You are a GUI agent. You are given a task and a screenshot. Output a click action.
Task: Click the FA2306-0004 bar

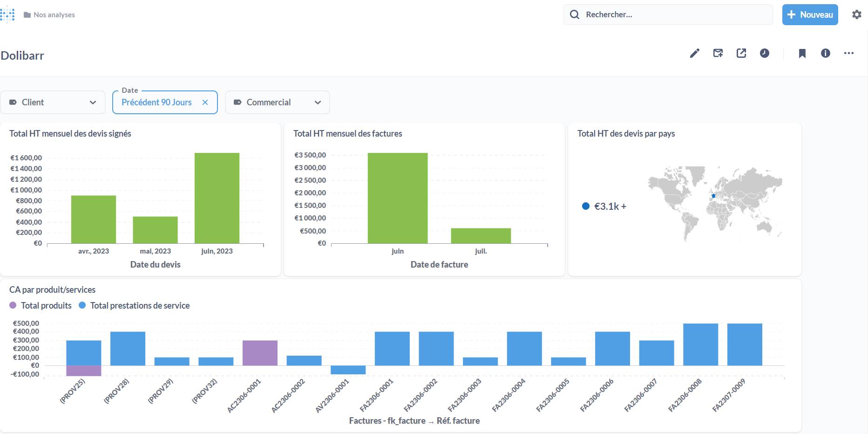pos(524,349)
